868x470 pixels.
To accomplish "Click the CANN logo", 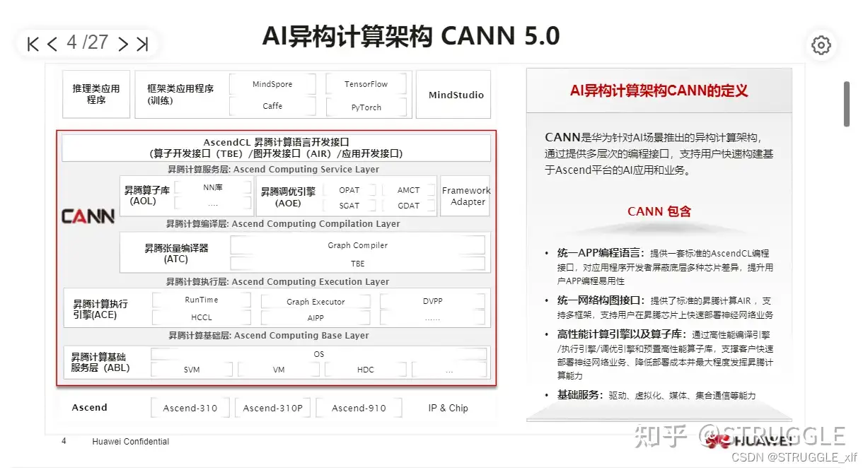I will tap(88, 216).
